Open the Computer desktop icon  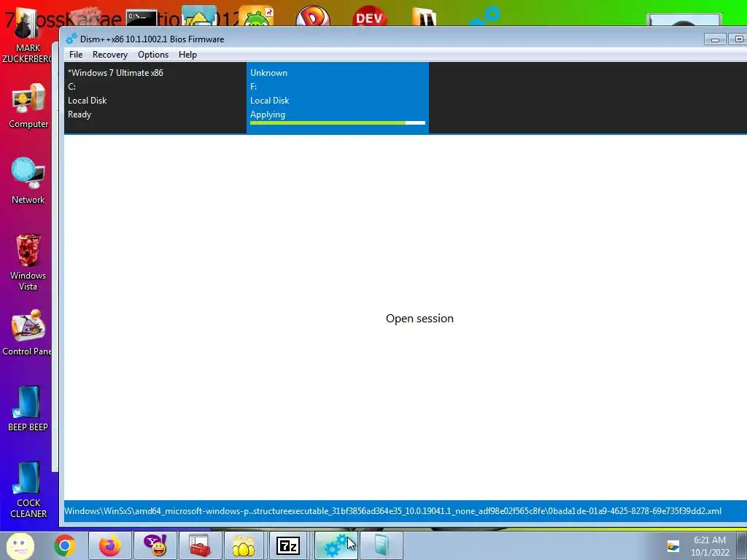point(28,106)
